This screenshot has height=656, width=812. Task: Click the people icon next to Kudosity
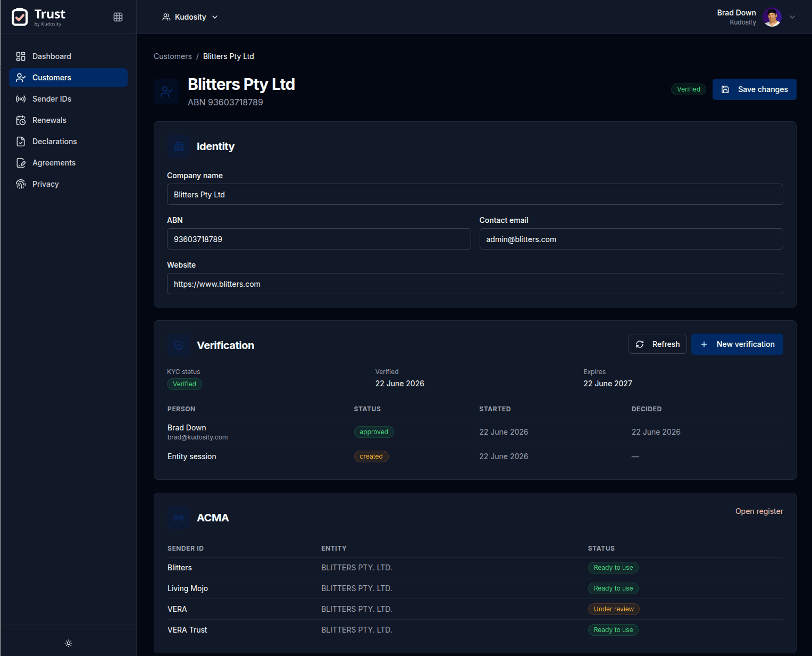pos(166,17)
